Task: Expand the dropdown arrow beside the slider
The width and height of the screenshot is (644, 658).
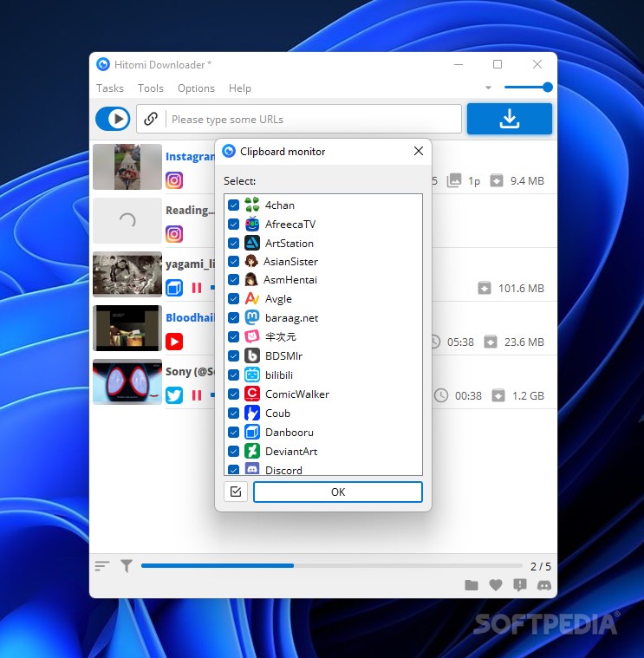Action: [x=488, y=88]
